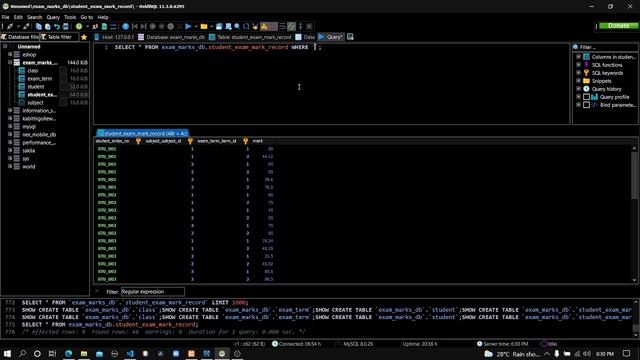The image size is (640, 360).
Task: Open the student_ex... table in tree
Action: point(42,95)
